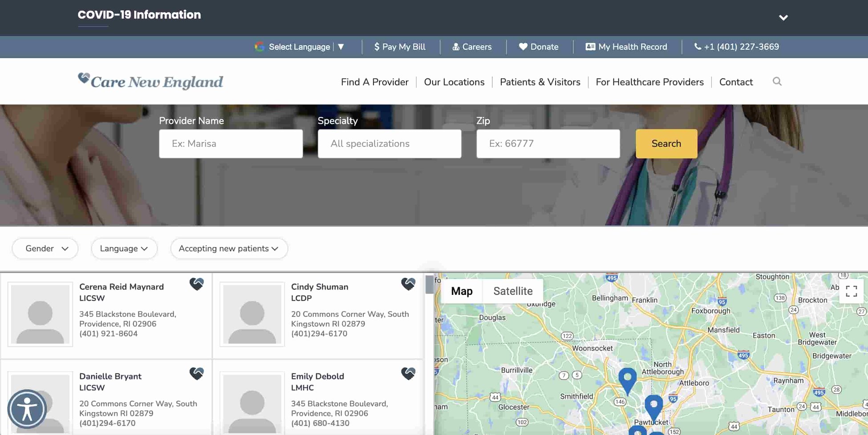The width and height of the screenshot is (868, 435).
Task: Click the Google translate logo icon
Action: point(260,47)
